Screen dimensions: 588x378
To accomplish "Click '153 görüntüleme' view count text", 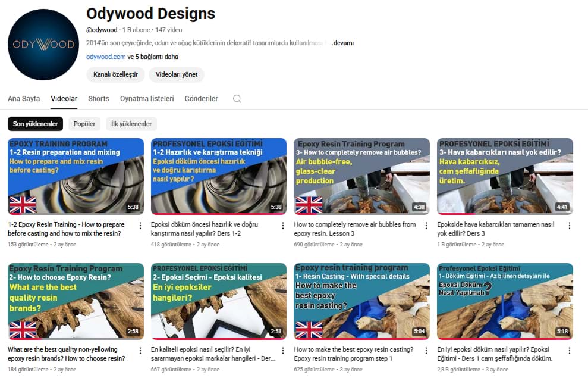I will click(28, 245).
